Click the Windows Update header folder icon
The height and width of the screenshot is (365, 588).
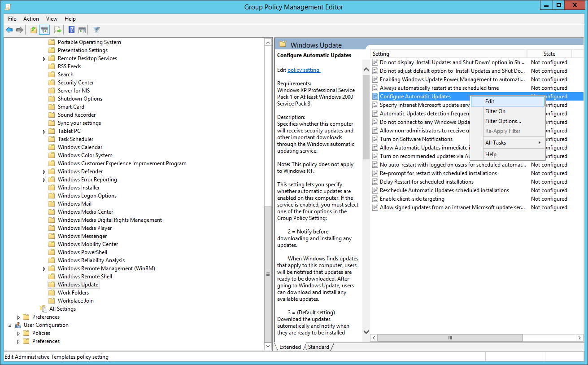coord(283,44)
